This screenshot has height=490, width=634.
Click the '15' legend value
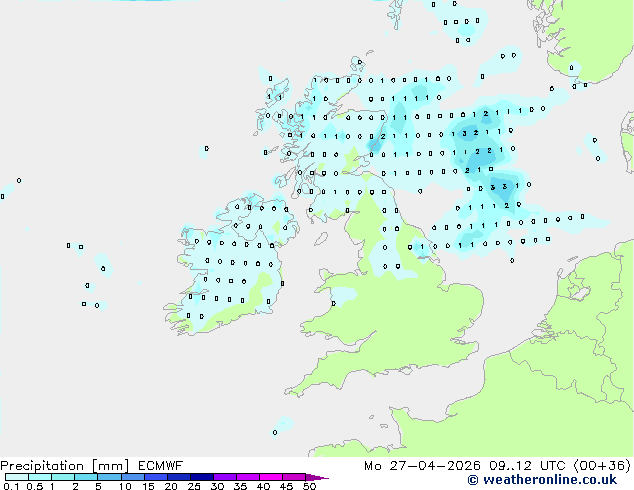pyautogui.click(x=148, y=486)
